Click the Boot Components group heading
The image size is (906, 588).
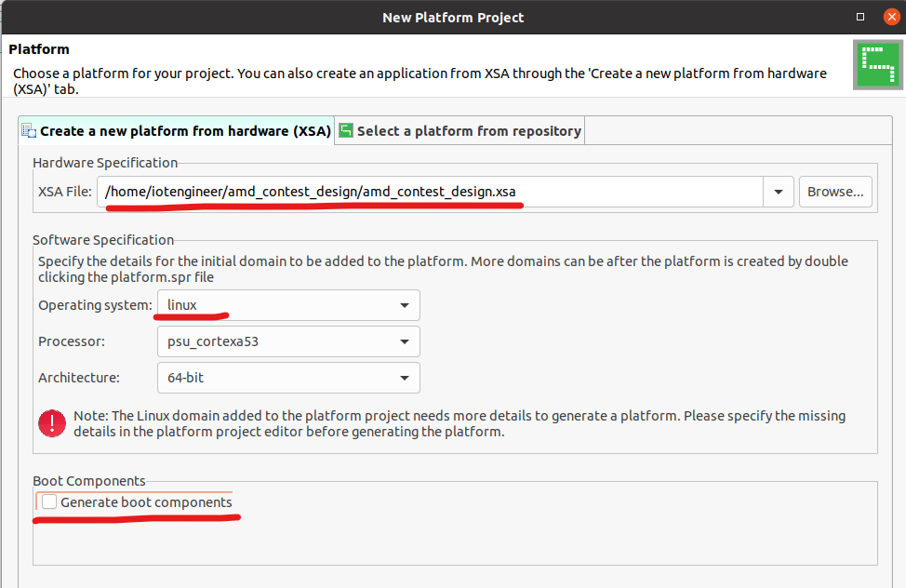(89, 481)
